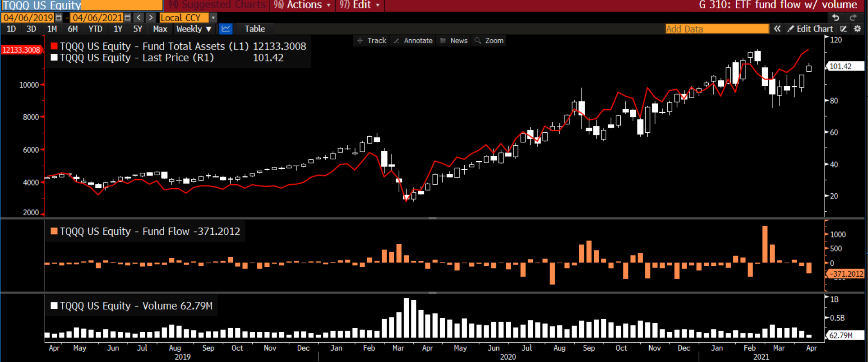Select the Max time range
Image resolution: width=868 pixels, height=362 pixels.
[160, 29]
